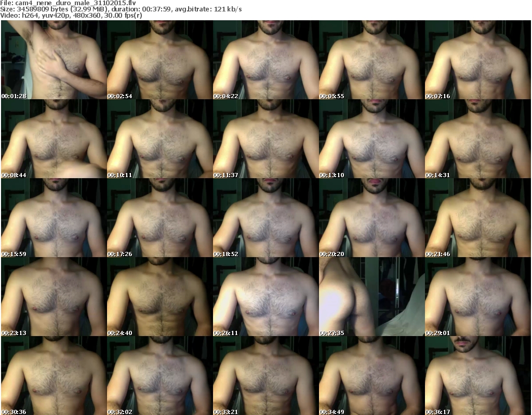Screen dimensions: 532x415
Task: Select the thumbnail at timestamp 00:23:13
Action: pos(54,297)
